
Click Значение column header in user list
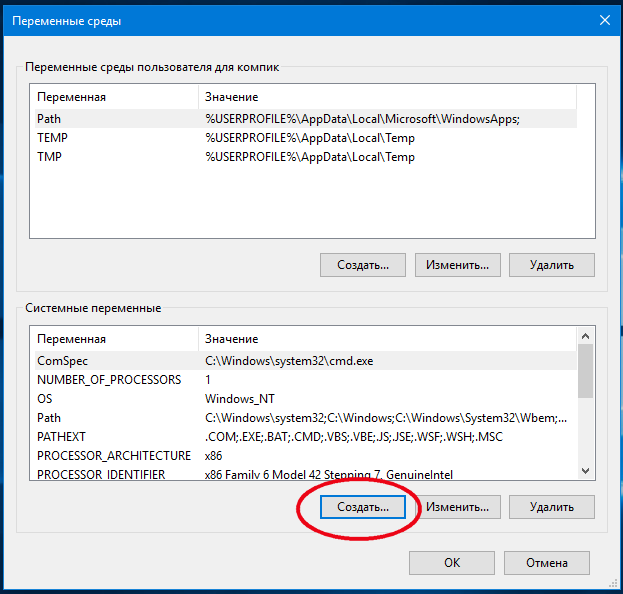pyautogui.click(x=387, y=97)
